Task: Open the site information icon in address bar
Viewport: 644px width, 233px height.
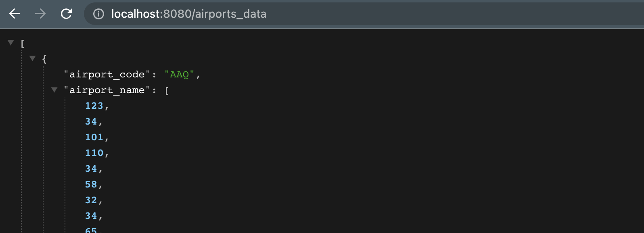Action: point(100,14)
